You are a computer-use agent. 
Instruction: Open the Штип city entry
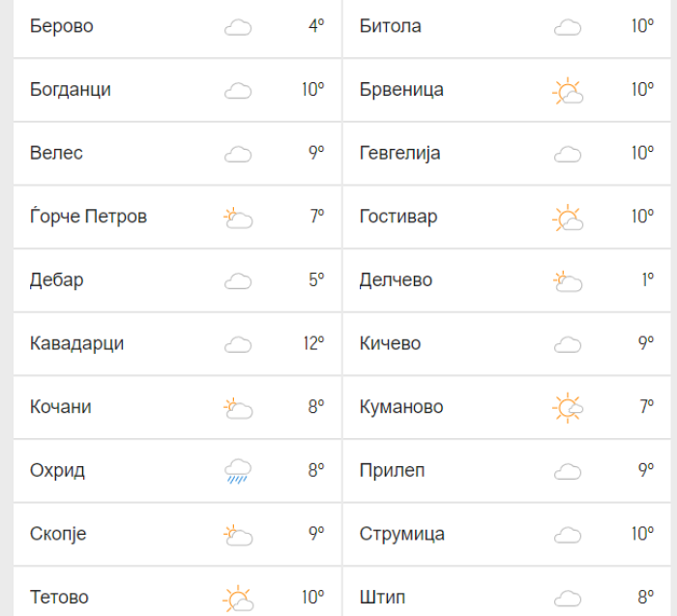pyautogui.click(x=507, y=592)
